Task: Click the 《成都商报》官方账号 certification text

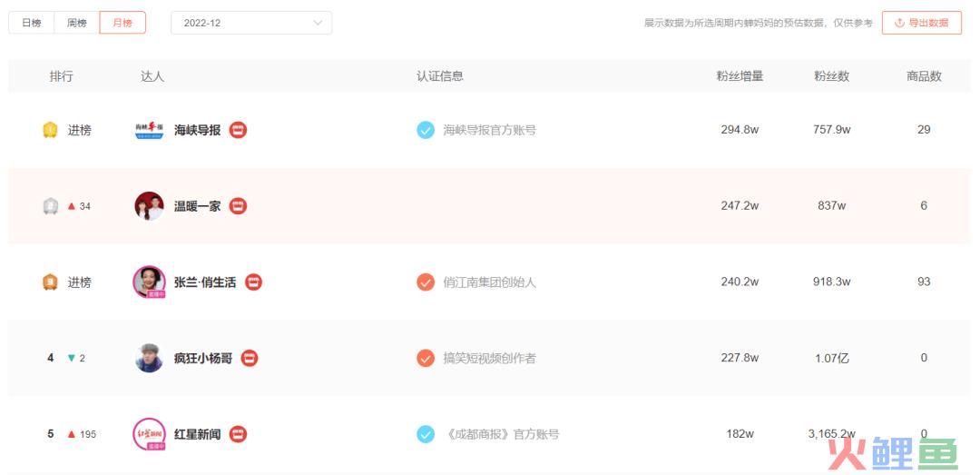Action: click(x=501, y=434)
